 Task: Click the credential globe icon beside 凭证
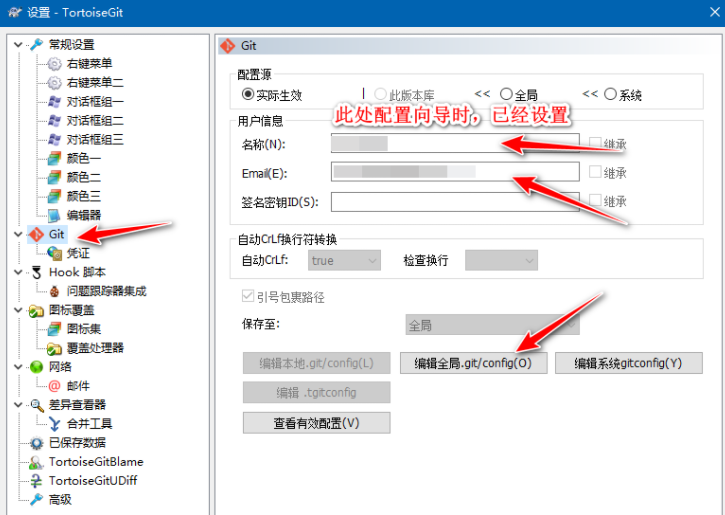(x=54, y=253)
